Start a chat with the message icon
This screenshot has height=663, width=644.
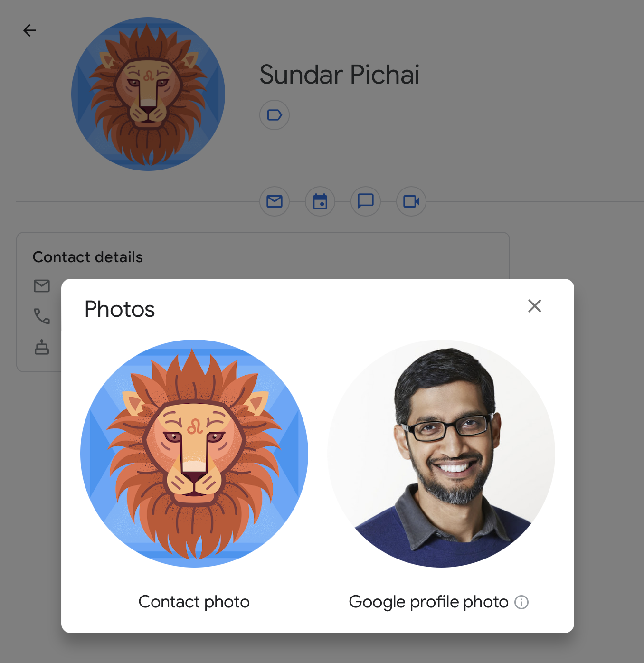coord(366,201)
